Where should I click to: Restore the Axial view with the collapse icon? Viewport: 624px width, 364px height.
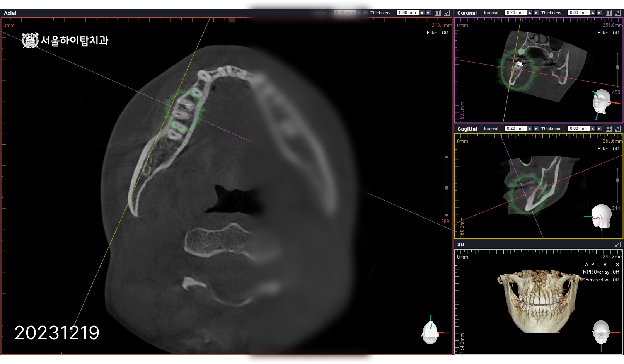pos(447,13)
